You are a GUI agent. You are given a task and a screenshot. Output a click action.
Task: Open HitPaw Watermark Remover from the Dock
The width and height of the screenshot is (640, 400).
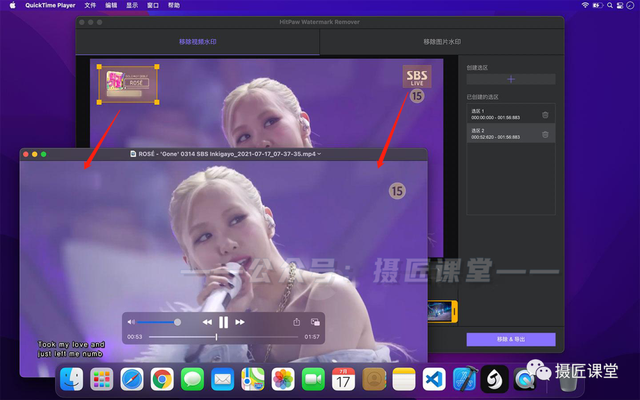494,379
